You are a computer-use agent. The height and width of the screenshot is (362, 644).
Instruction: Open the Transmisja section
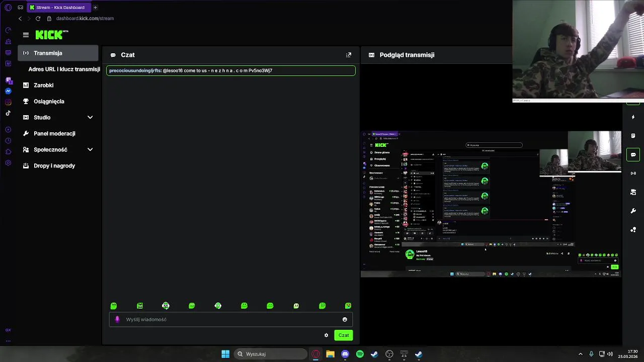[58, 53]
